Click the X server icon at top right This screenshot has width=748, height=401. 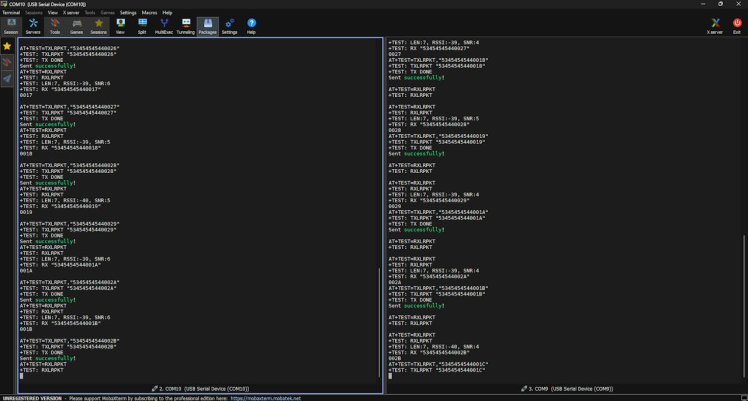(x=715, y=25)
